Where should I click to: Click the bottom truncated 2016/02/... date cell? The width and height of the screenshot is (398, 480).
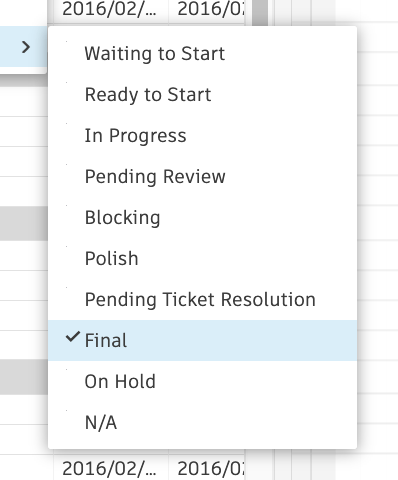point(110,467)
